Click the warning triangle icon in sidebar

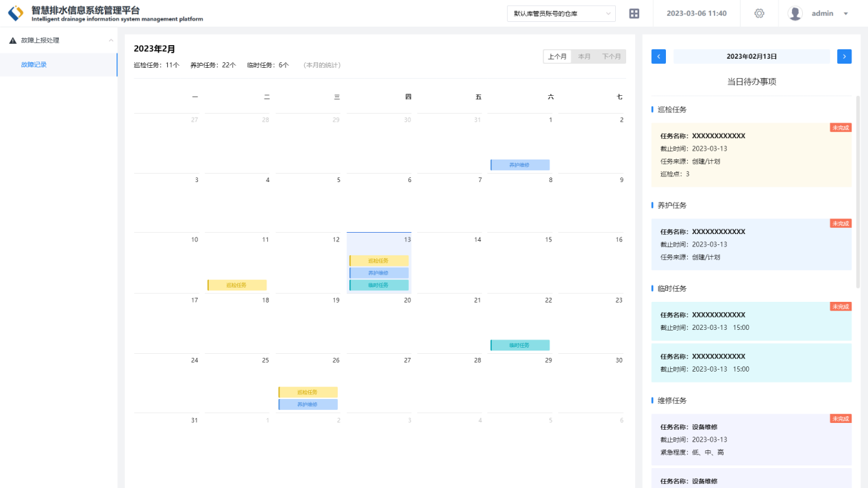pos(12,41)
